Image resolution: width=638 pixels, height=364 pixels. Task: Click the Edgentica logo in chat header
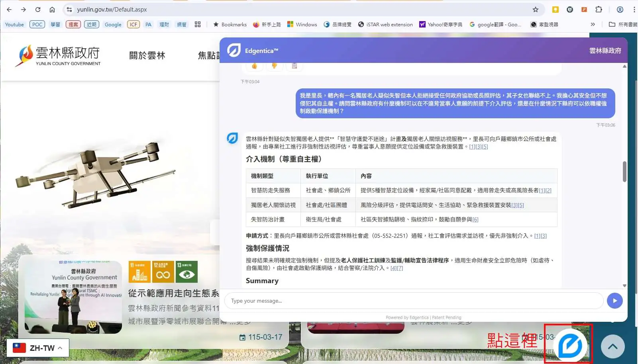[x=234, y=50]
